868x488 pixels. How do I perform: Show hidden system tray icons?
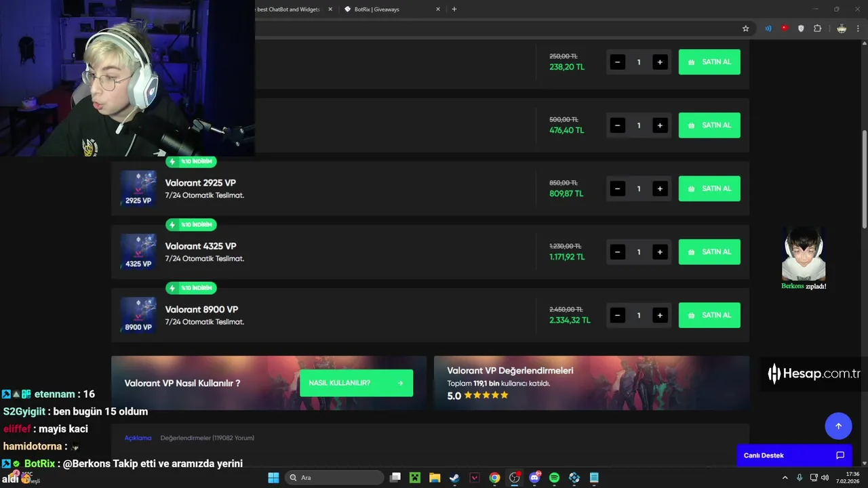click(785, 478)
